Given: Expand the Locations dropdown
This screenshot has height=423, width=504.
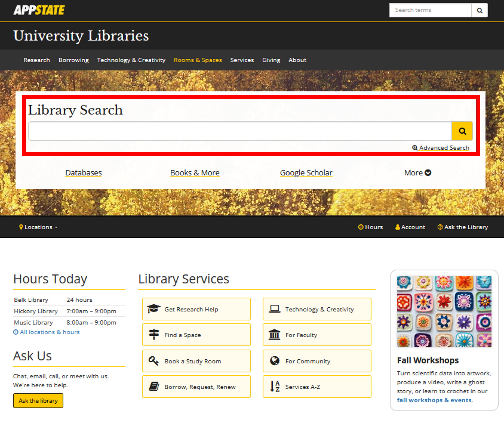Looking at the screenshot, I should coord(38,227).
